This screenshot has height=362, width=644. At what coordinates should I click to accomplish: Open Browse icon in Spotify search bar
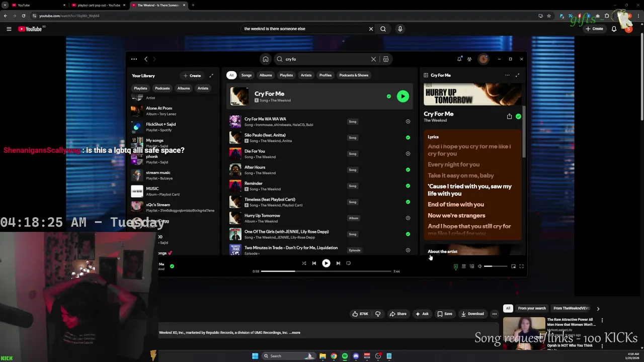pyautogui.click(x=386, y=59)
